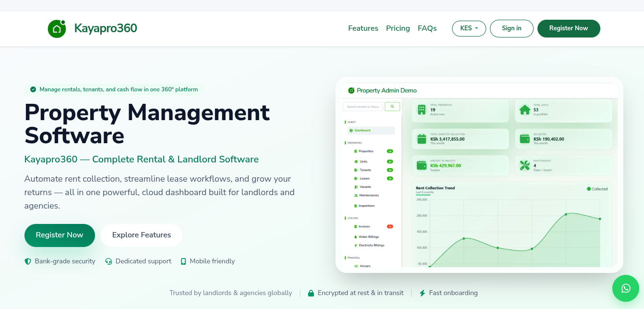The image size is (644, 309).
Task: Select Dashboard in the demo sidebar
Action: [371, 131]
